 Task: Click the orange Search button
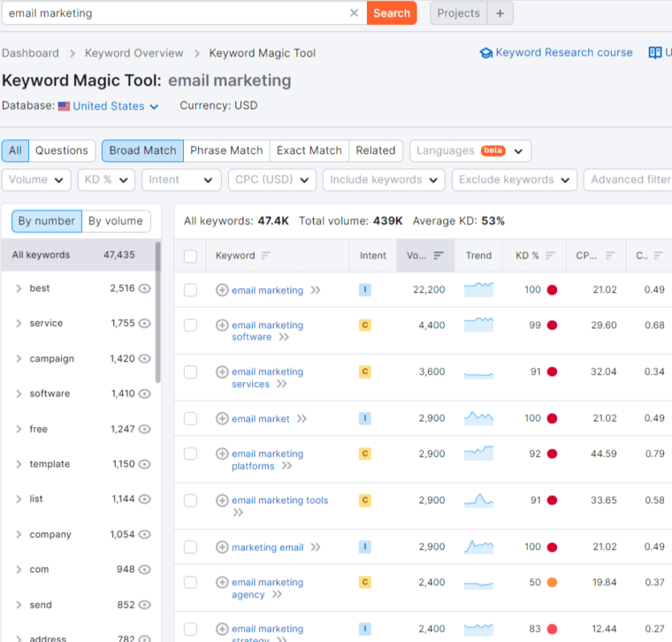click(x=392, y=13)
